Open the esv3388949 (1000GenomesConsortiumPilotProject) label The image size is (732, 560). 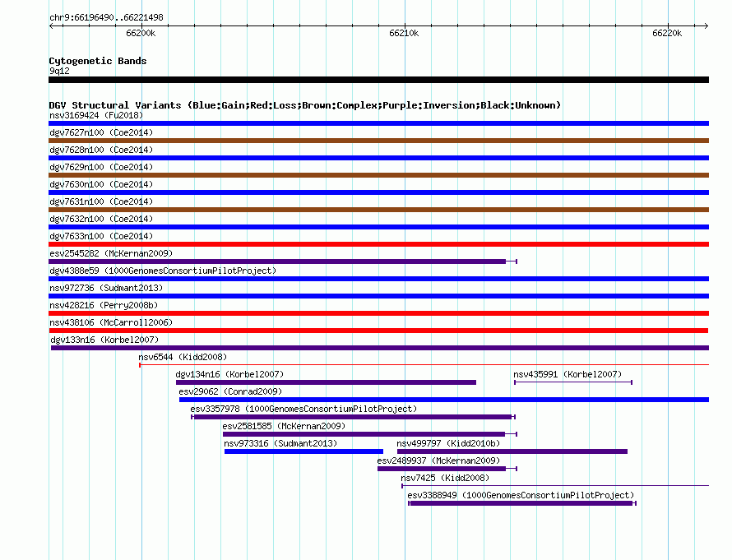tap(521, 495)
